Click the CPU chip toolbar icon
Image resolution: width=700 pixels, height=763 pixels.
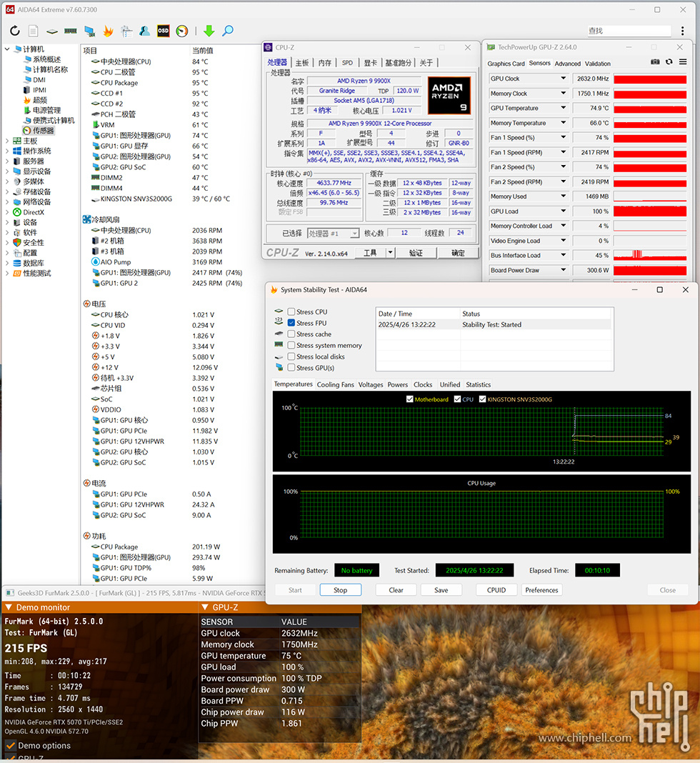[52, 31]
